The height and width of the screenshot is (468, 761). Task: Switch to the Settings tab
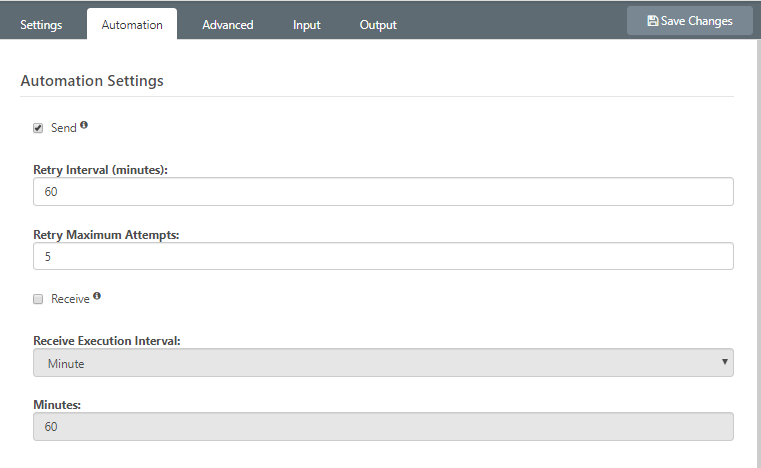point(41,25)
